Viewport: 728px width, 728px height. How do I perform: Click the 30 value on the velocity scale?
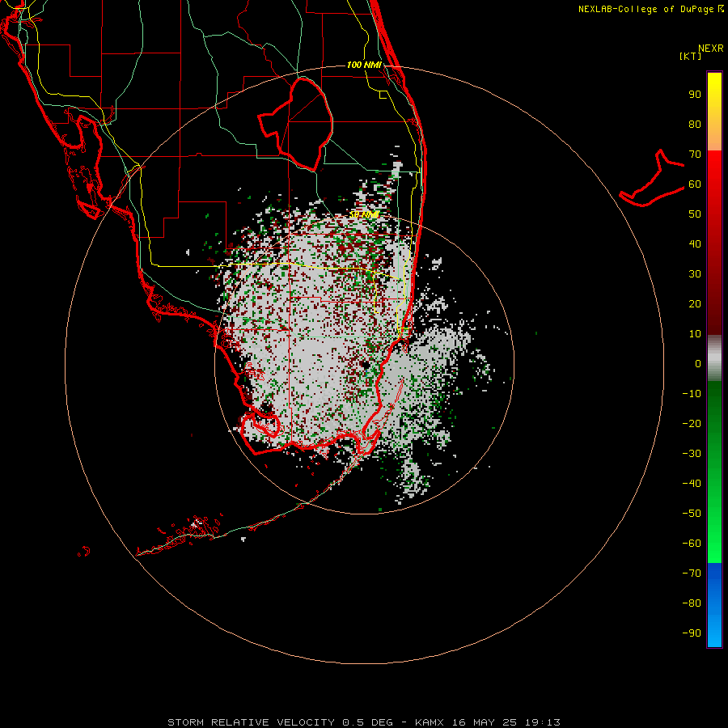point(695,274)
